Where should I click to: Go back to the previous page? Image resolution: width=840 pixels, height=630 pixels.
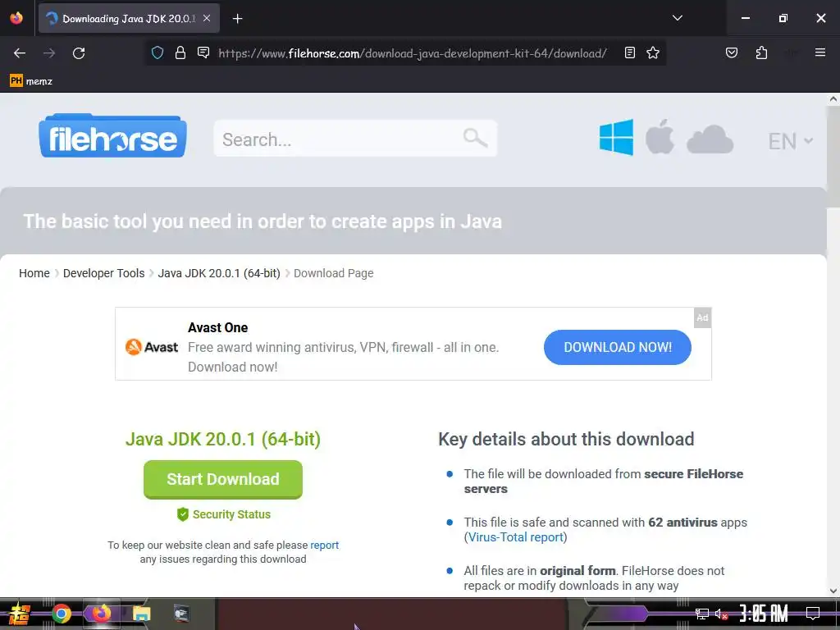(x=20, y=53)
